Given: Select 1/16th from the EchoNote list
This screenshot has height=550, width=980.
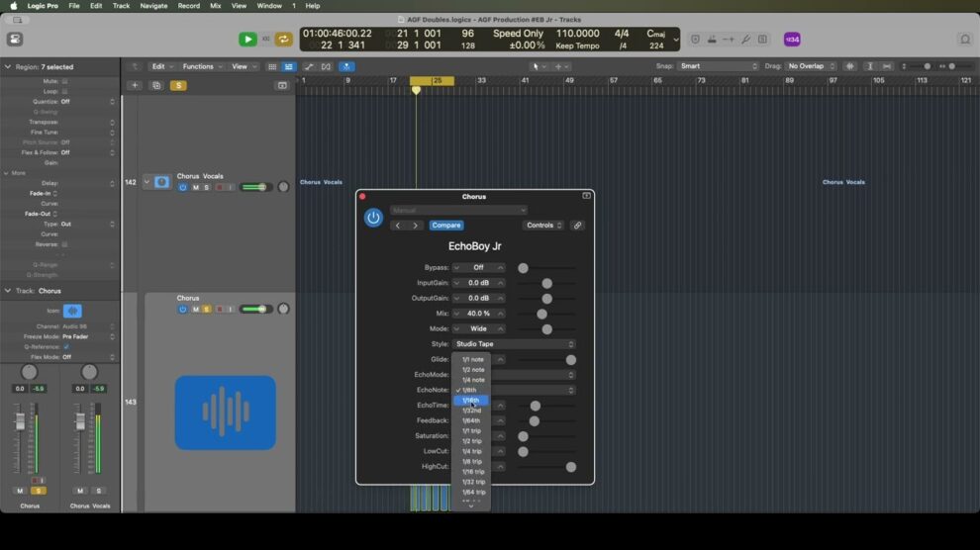Looking at the screenshot, I should [471, 401].
